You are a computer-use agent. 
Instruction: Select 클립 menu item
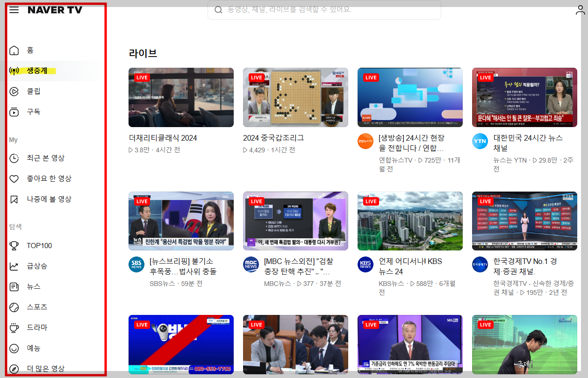coord(34,91)
